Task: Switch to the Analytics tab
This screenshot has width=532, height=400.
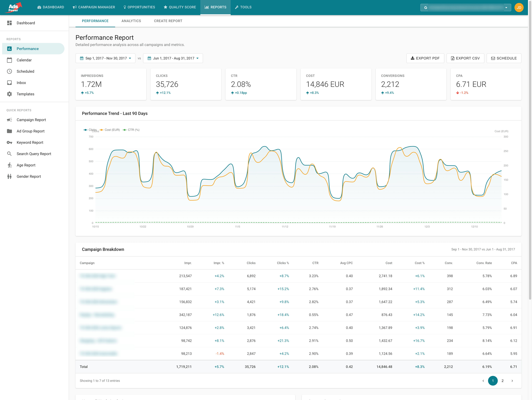Action: (131, 21)
